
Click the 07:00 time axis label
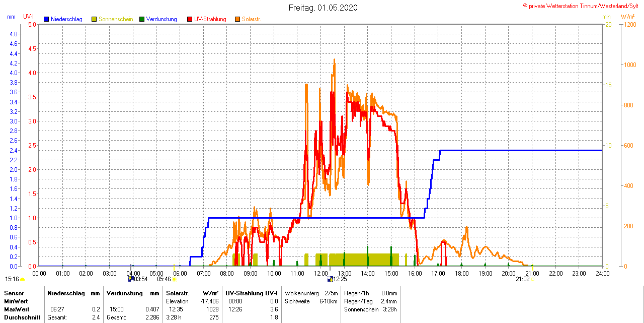point(203,273)
